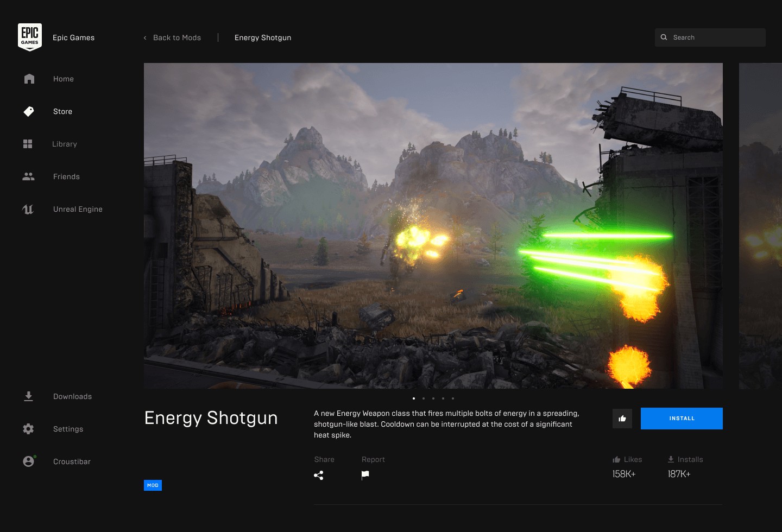The image size is (782, 532).
Task: Select Store from the sidebar menu
Action: pos(62,111)
